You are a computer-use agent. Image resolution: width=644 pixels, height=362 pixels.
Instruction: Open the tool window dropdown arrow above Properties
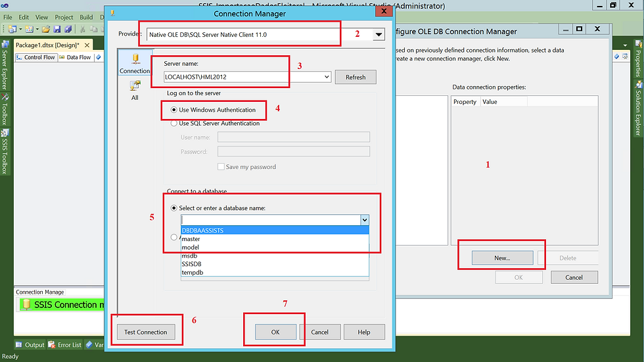click(x=625, y=45)
